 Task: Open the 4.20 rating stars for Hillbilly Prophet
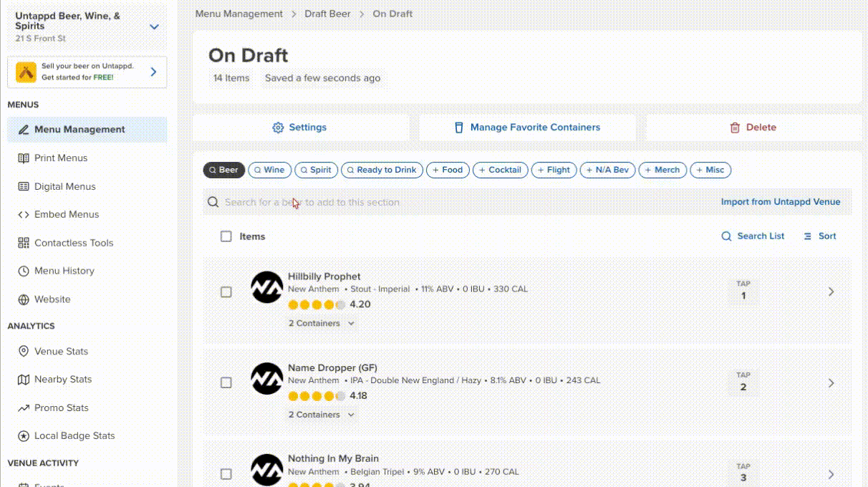(x=317, y=304)
